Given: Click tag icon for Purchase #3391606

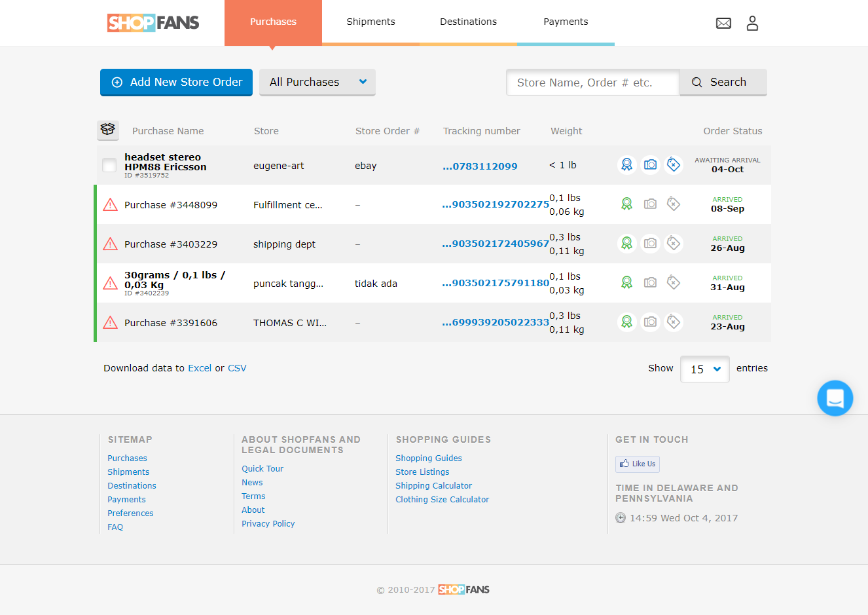Looking at the screenshot, I should pos(673,322).
